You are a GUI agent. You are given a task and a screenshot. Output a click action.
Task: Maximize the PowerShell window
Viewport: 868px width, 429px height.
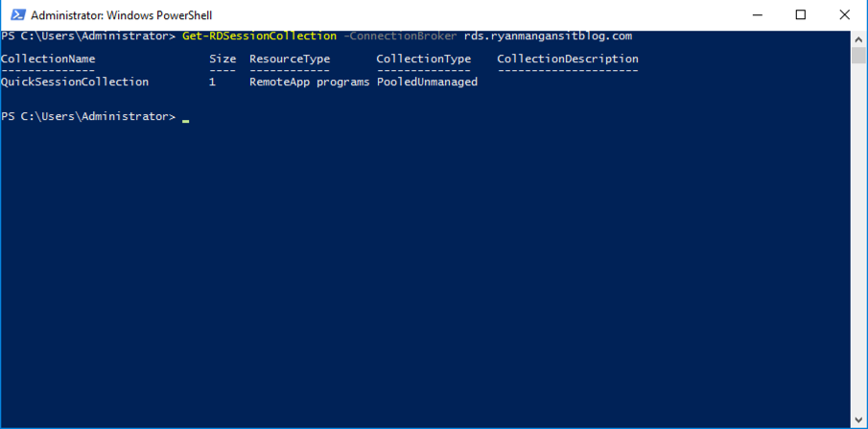coord(801,15)
